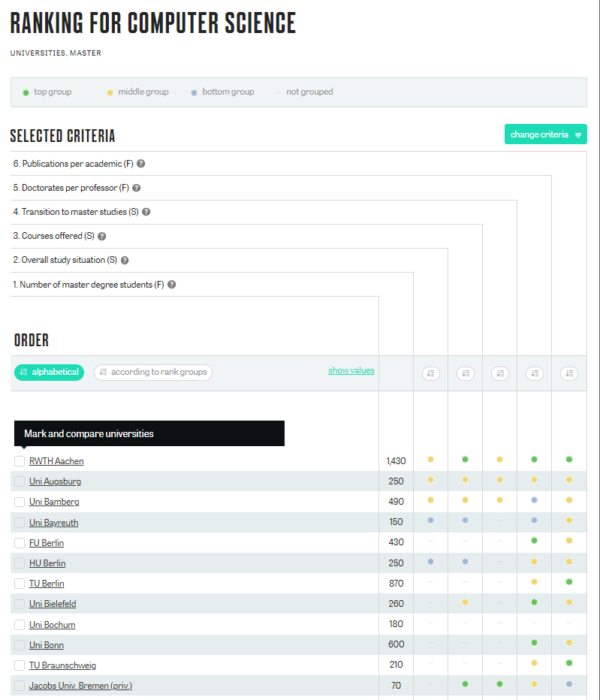This screenshot has width=600, height=700.
Task: Check the RWTH Aachen compare checkbox
Action: pyautogui.click(x=20, y=461)
